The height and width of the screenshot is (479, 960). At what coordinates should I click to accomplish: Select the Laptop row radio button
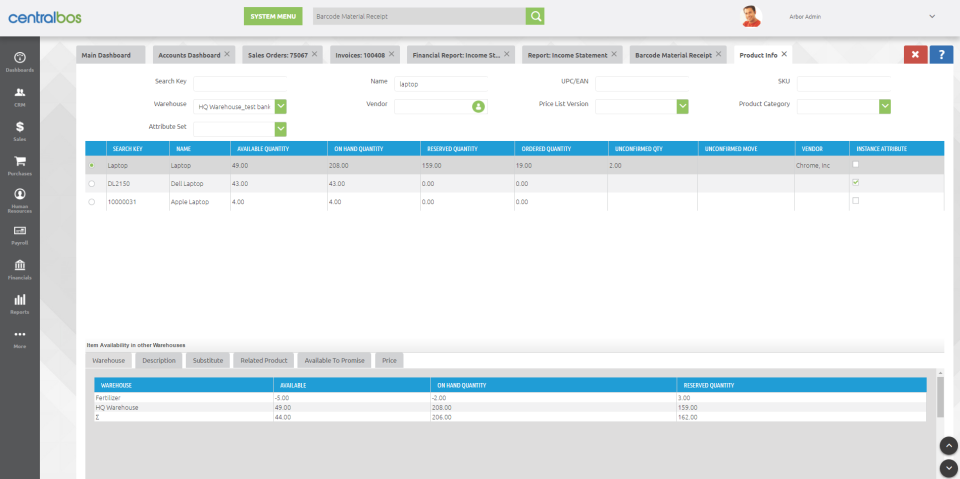point(92,165)
